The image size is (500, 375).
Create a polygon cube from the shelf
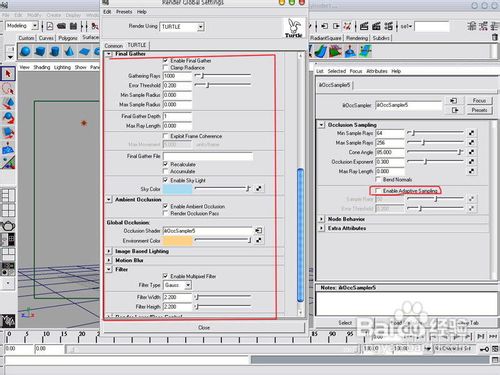[40, 51]
